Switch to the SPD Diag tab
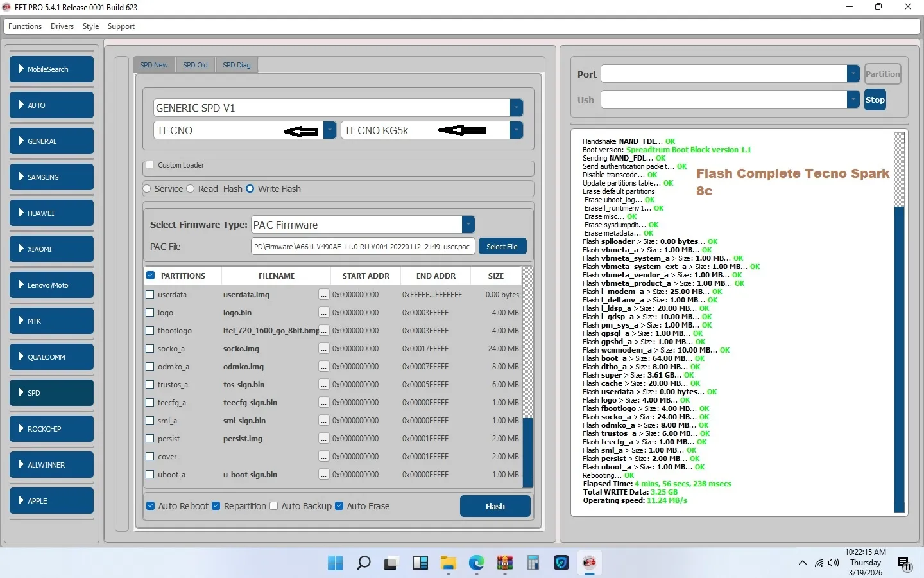The height and width of the screenshot is (578, 924). click(x=236, y=65)
